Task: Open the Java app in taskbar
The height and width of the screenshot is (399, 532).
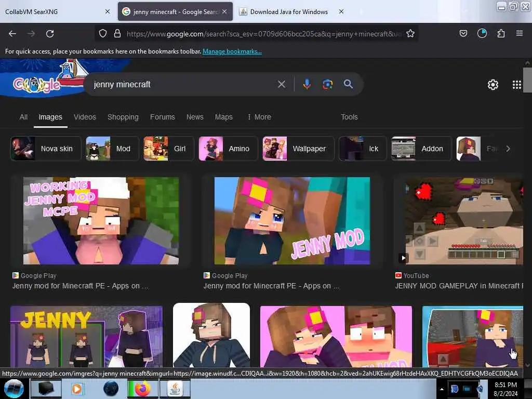Action: tap(175, 389)
